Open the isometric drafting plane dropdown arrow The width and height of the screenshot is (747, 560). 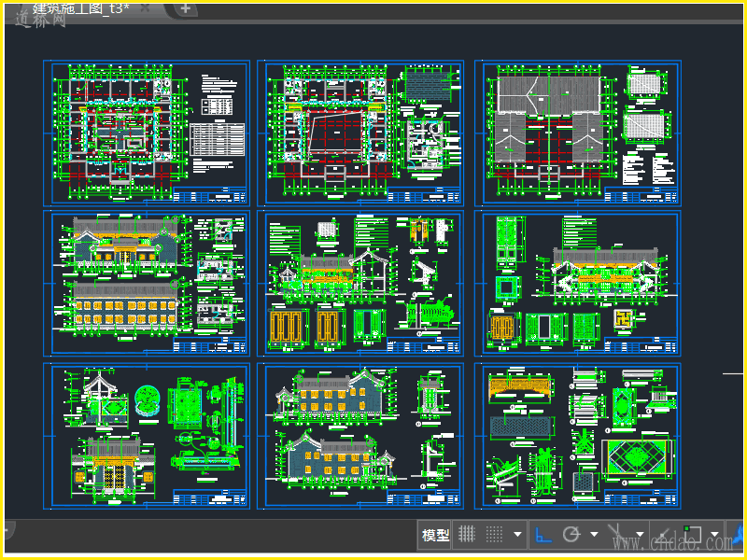click(640, 536)
